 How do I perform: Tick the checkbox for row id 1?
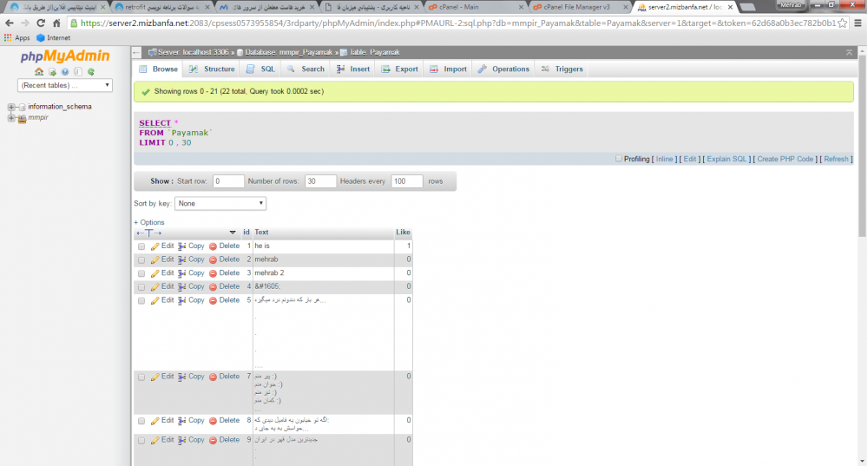pyautogui.click(x=141, y=247)
